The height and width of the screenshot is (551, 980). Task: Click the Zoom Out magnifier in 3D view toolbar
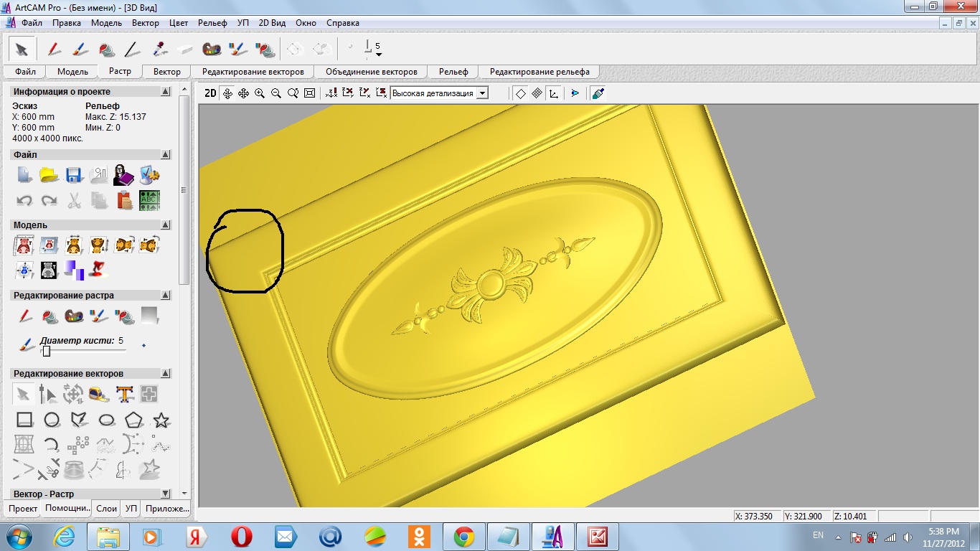pos(276,93)
